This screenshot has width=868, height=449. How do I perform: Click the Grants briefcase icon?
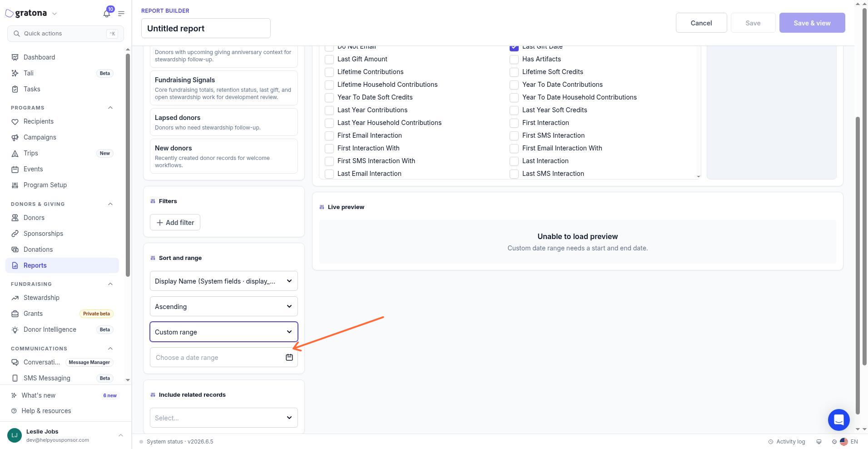[x=15, y=314]
